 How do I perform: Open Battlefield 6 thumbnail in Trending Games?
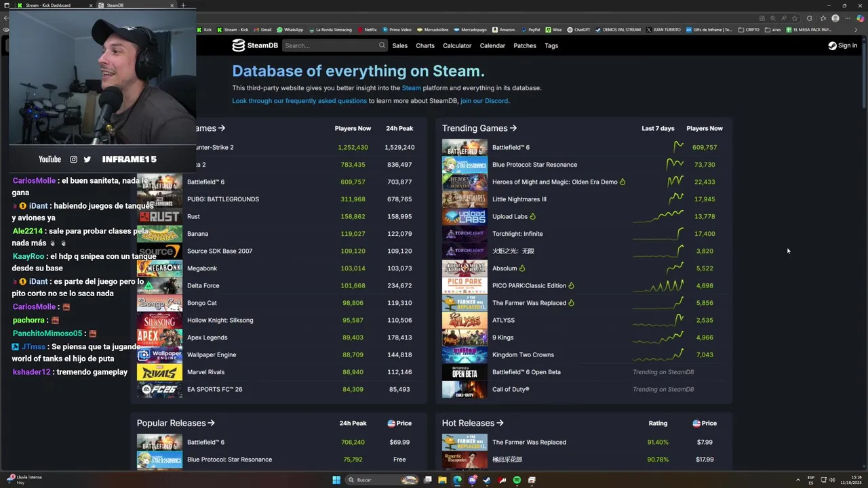(x=465, y=147)
